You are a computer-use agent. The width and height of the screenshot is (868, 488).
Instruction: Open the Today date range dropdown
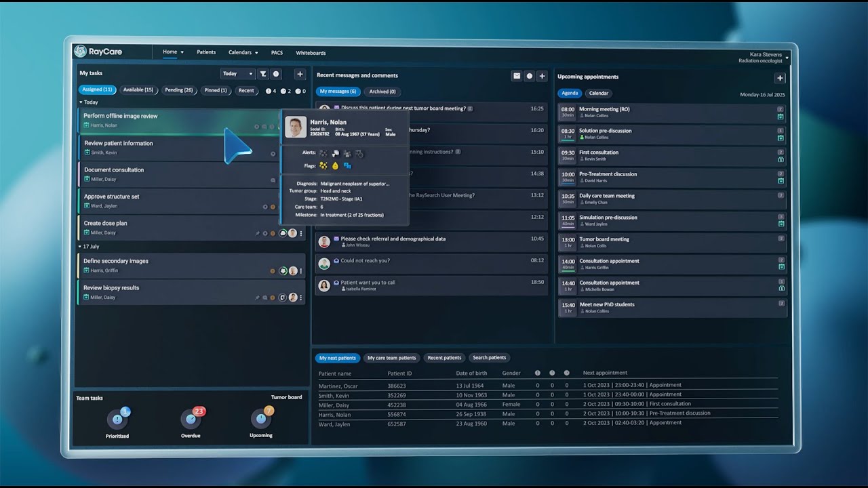coord(237,74)
